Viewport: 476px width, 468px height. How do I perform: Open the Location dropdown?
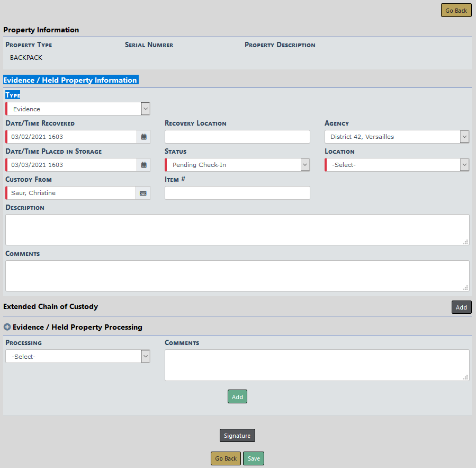[x=397, y=165]
